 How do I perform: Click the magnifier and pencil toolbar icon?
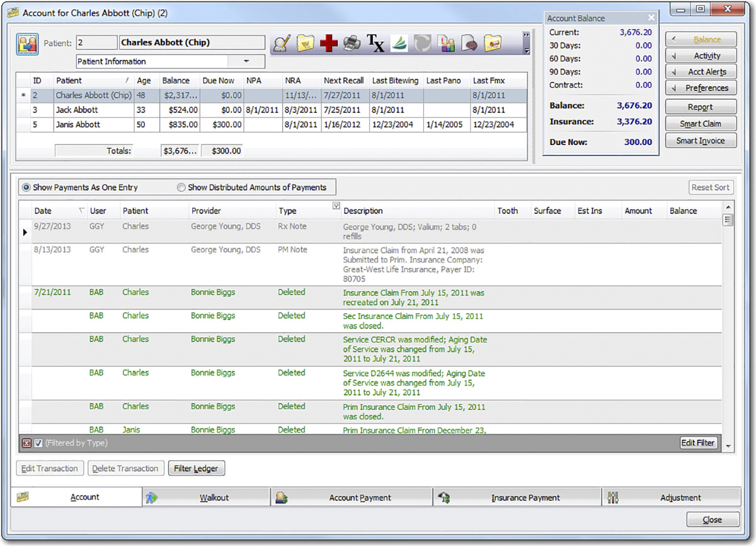283,43
